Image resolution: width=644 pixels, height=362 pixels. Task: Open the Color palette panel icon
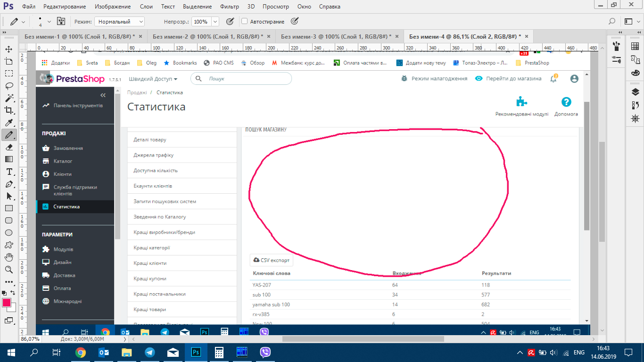point(635,73)
